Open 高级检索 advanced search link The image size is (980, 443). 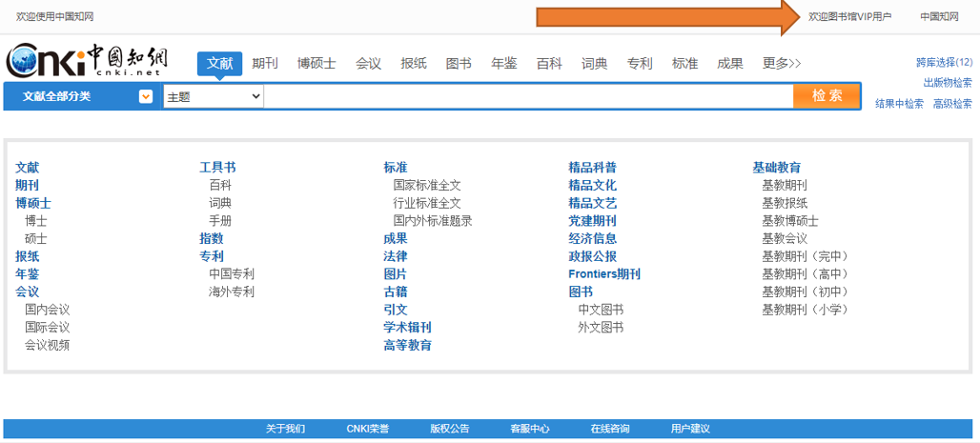(952, 104)
